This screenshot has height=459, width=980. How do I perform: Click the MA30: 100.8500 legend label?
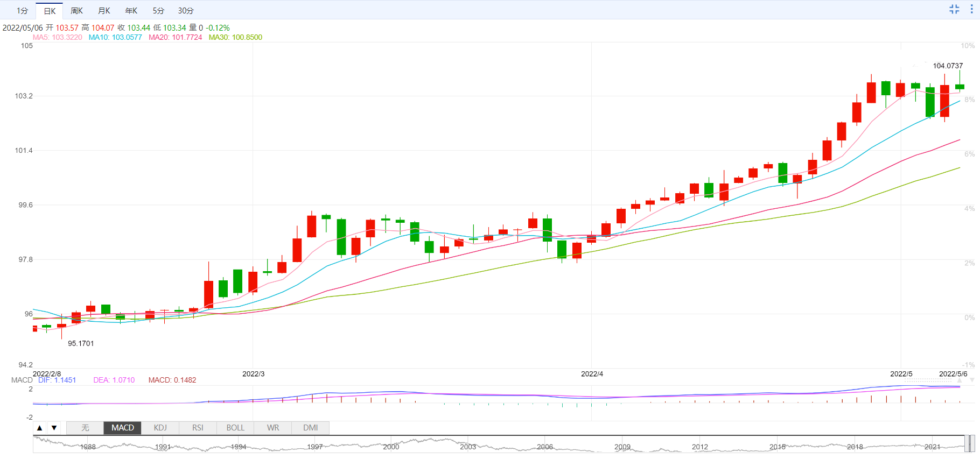235,37
